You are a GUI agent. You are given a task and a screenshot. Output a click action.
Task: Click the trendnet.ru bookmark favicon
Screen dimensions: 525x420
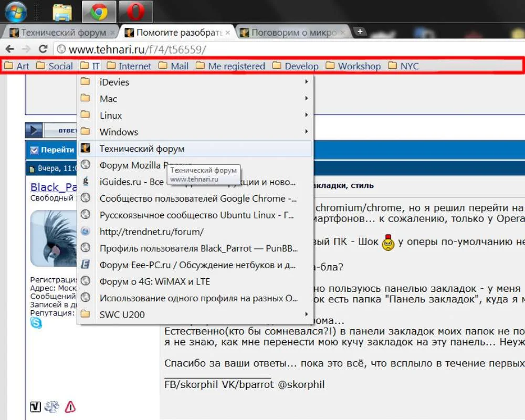pyautogui.click(x=86, y=231)
